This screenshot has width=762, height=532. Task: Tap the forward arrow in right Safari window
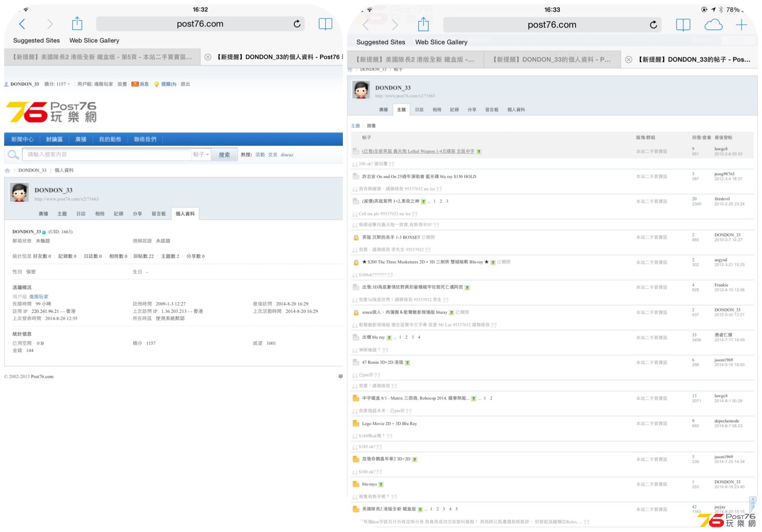(395, 25)
